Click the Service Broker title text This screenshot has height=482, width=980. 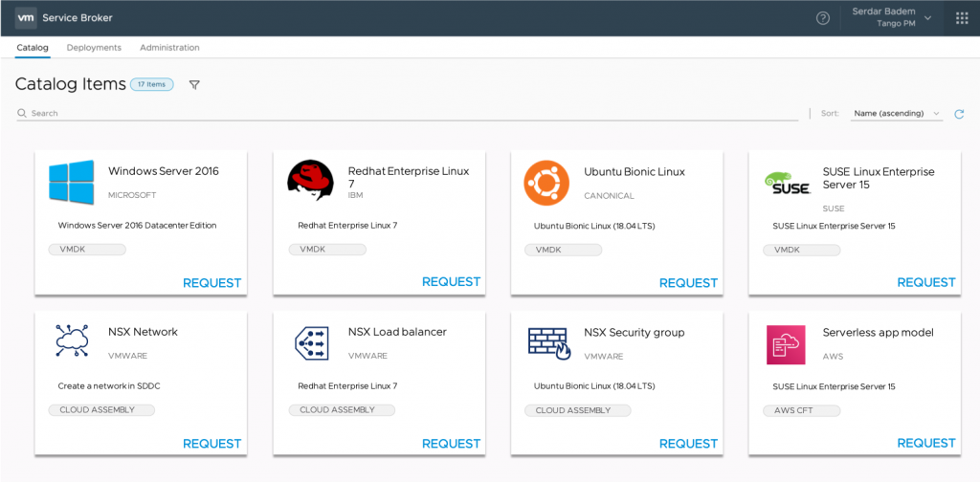point(78,18)
